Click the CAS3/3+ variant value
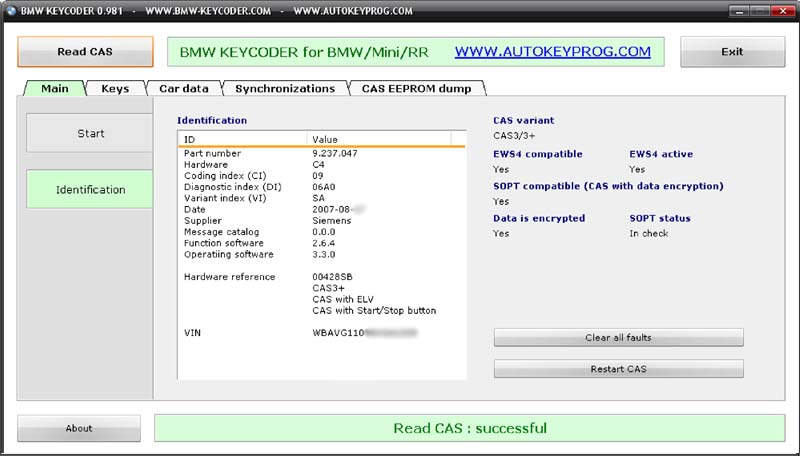Image resolution: width=800 pixels, height=456 pixels. coord(514,136)
